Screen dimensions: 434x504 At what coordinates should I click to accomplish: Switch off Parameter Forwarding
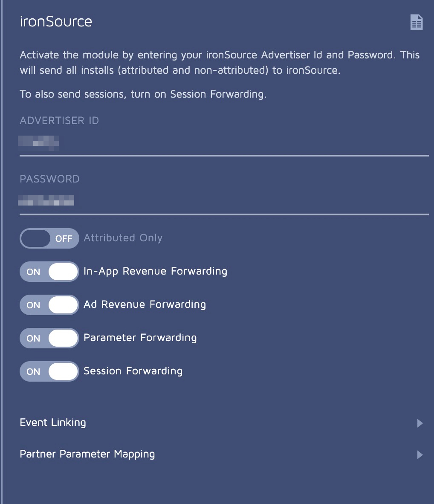49,338
